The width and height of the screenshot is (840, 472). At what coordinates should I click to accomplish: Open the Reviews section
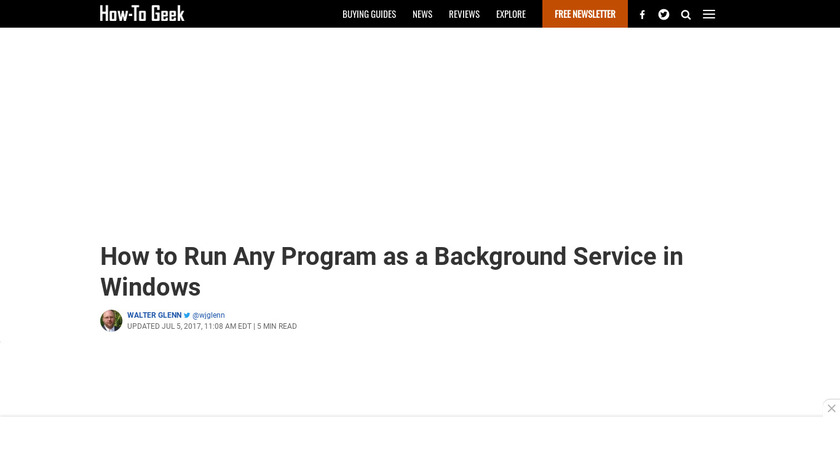464,14
